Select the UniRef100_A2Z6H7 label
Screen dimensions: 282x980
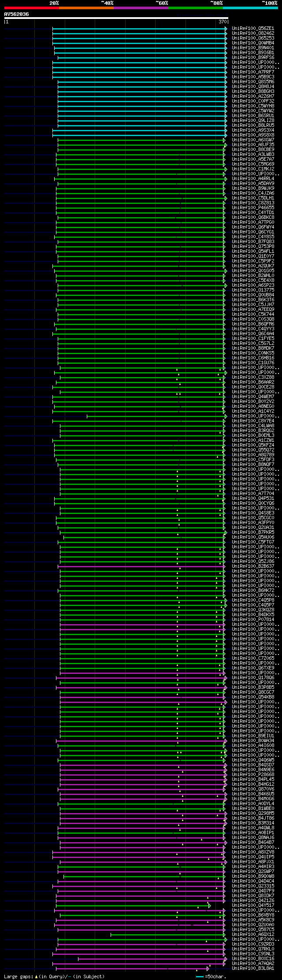253,96
